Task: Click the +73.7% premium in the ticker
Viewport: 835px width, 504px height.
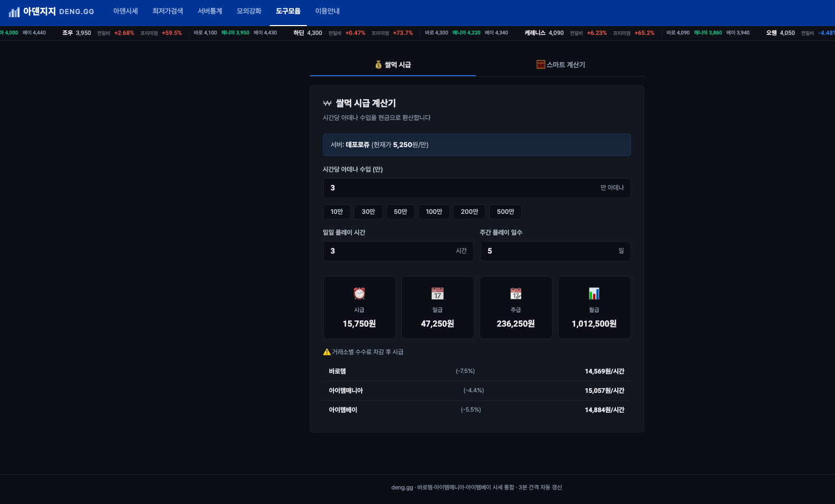Action: (x=403, y=33)
